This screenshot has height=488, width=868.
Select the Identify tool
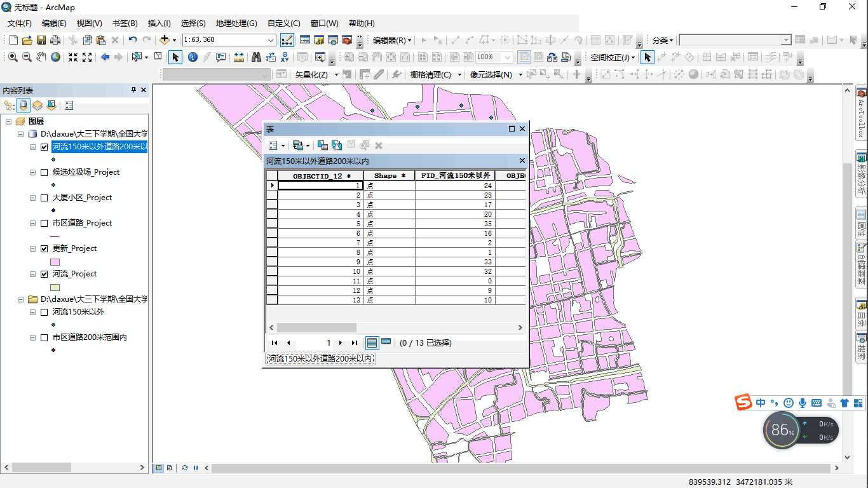pyautogui.click(x=192, y=57)
